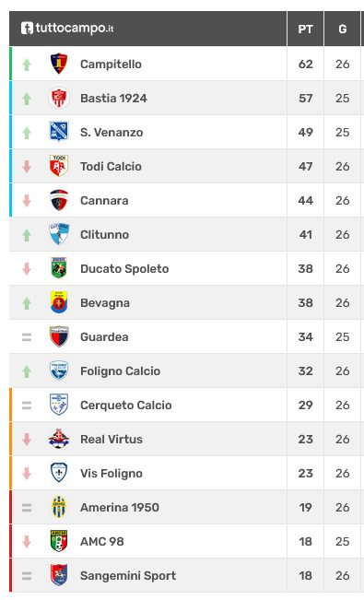Open the S. Venanzo team badge
Screen dimensions: 364x600
59,132
